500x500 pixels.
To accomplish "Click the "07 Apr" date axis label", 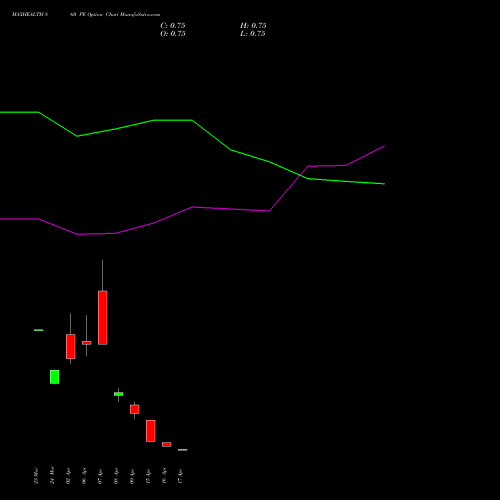I will [x=100, y=476].
